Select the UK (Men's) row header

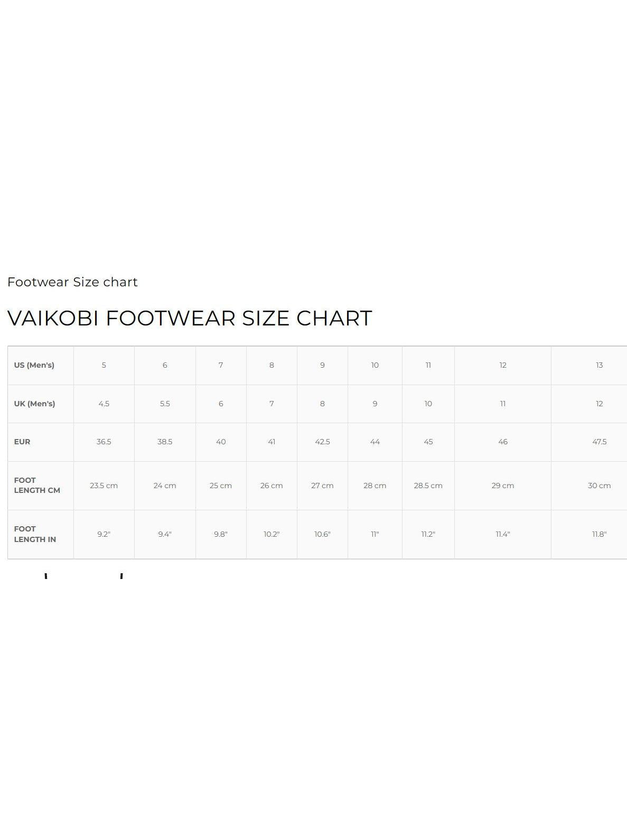tap(34, 404)
